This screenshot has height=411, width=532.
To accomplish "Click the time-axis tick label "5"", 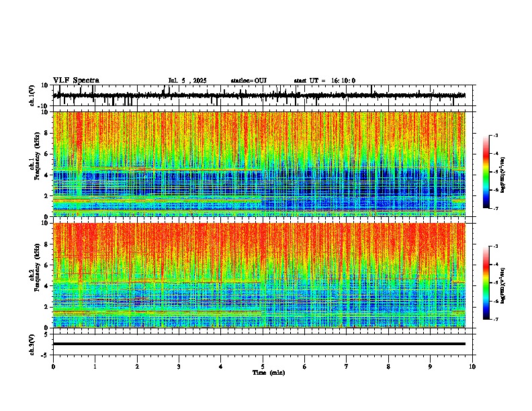I will click(263, 367).
